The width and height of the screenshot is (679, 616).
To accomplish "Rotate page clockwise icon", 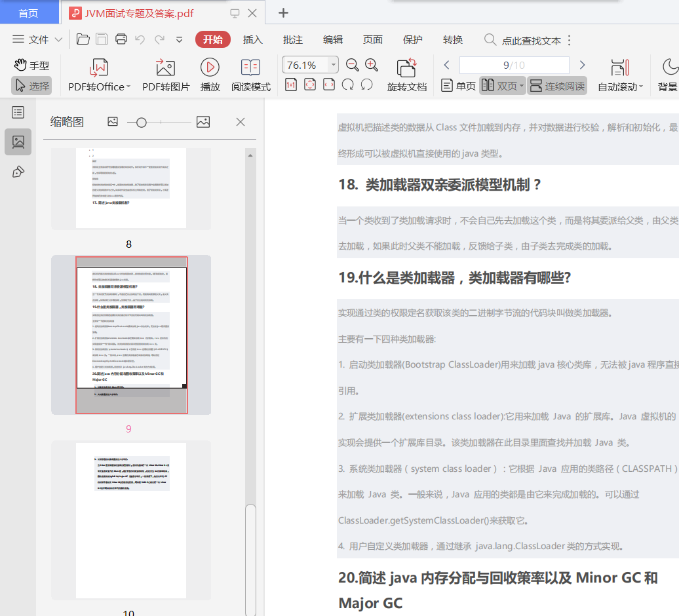I will coord(348,85).
